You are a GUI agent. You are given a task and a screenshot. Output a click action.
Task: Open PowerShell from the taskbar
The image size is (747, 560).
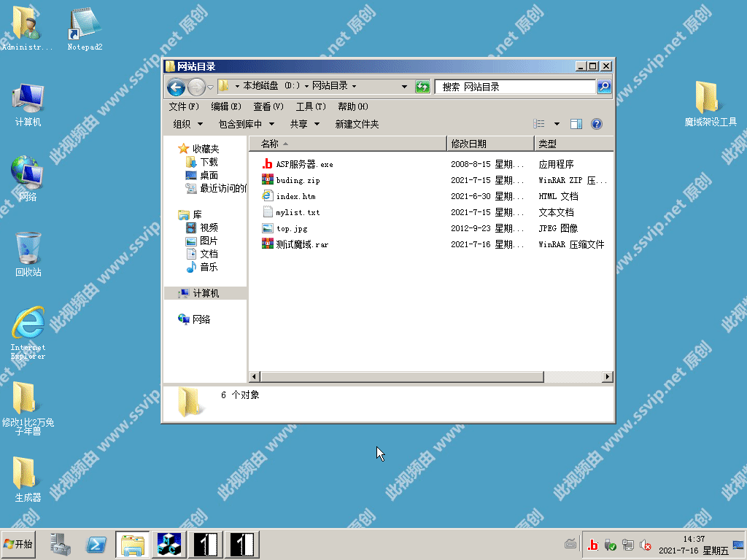97,544
